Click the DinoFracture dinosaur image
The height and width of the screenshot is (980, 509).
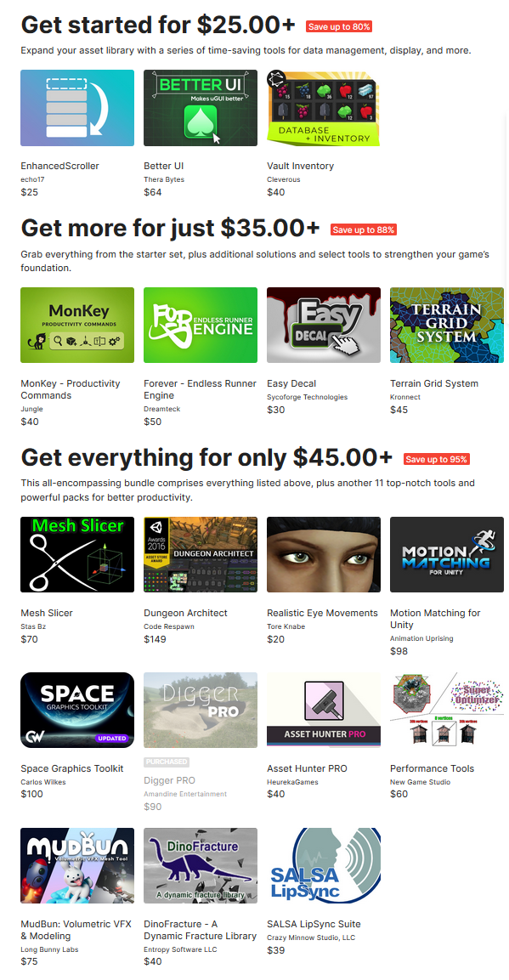coord(201,865)
